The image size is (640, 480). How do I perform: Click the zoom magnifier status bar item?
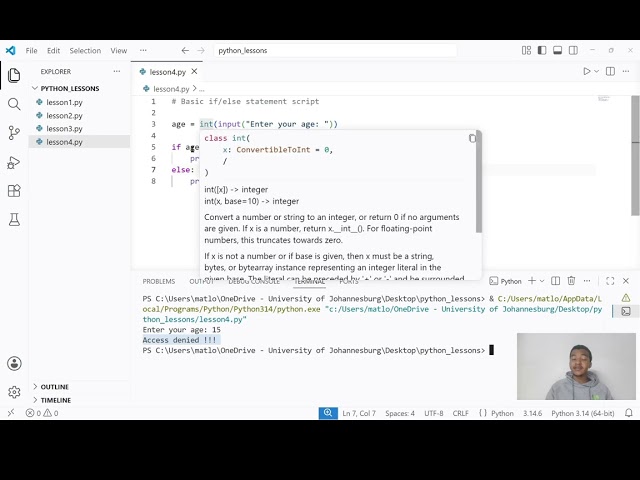tap(328, 413)
